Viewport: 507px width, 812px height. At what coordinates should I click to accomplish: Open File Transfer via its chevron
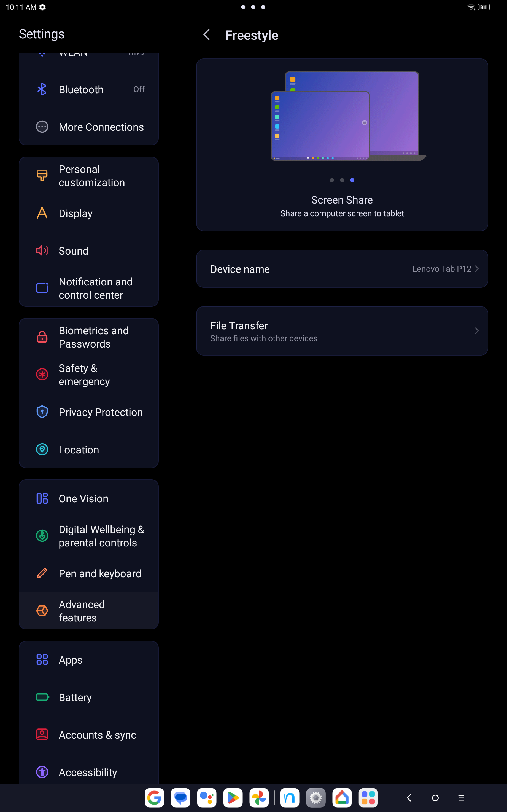tap(477, 331)
